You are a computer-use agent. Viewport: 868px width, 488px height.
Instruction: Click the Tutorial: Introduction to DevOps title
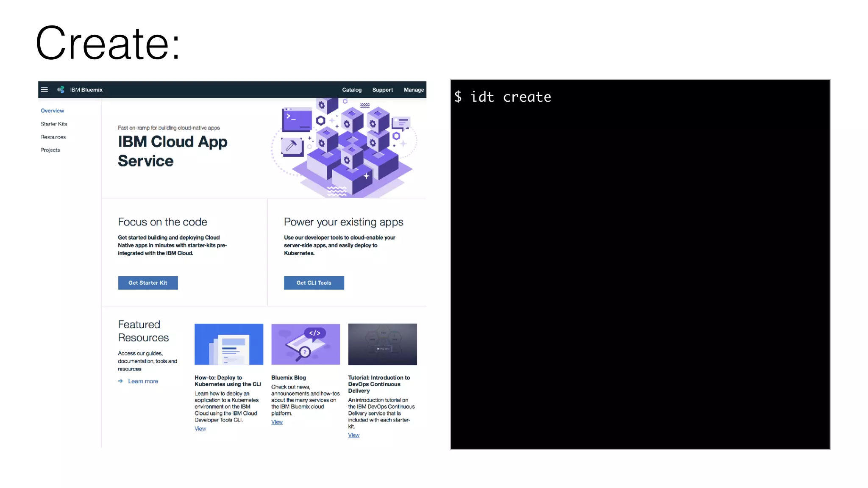click(379, 384)
